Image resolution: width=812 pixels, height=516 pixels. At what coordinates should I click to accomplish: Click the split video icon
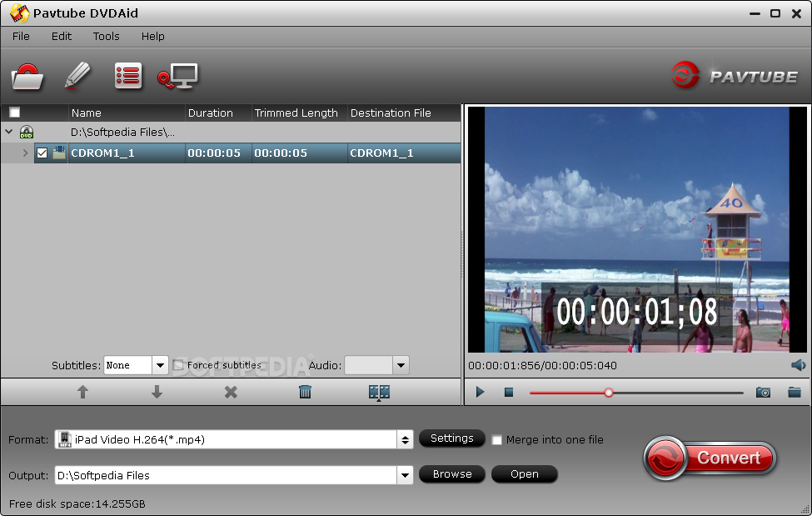379,393
